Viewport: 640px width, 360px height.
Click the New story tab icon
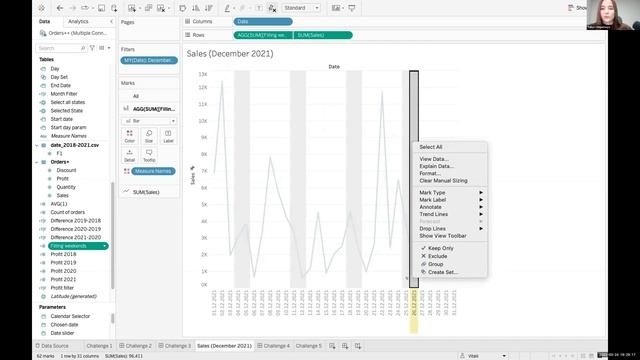point(358,346)
